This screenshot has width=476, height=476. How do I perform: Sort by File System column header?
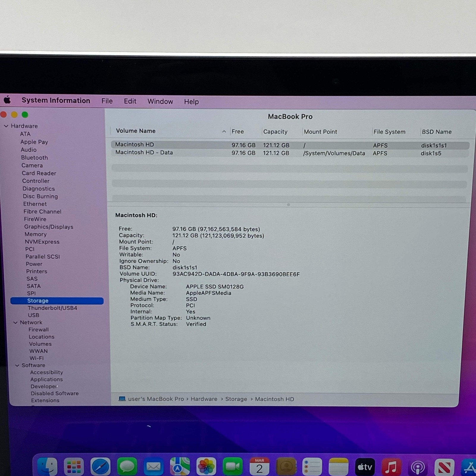coord(389,132)
